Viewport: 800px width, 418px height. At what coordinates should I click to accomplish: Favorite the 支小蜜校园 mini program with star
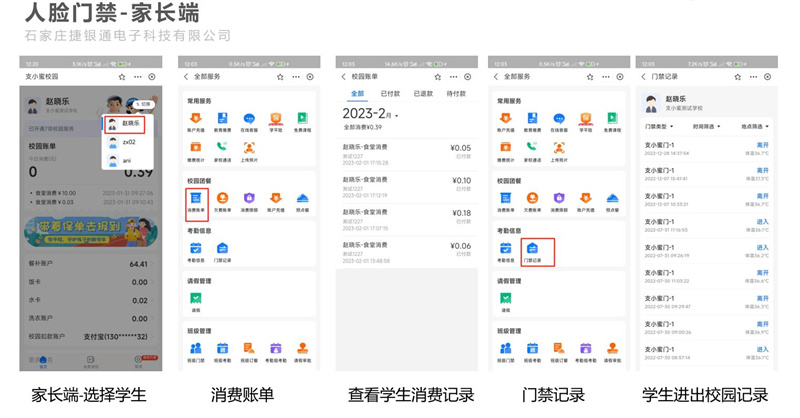pos(122,77)
